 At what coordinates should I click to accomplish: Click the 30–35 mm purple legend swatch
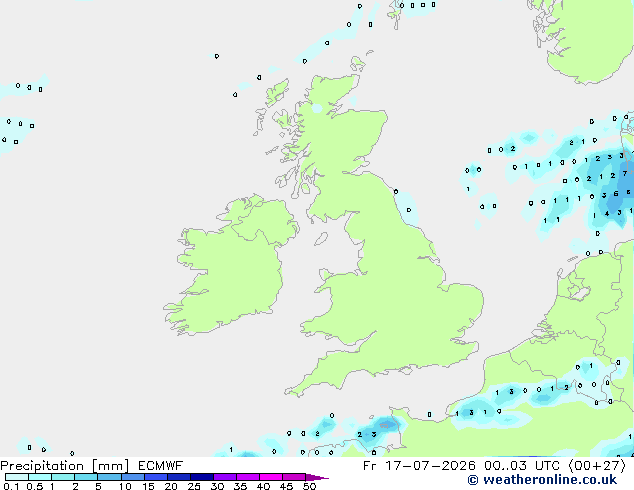[x=225, y=477]
